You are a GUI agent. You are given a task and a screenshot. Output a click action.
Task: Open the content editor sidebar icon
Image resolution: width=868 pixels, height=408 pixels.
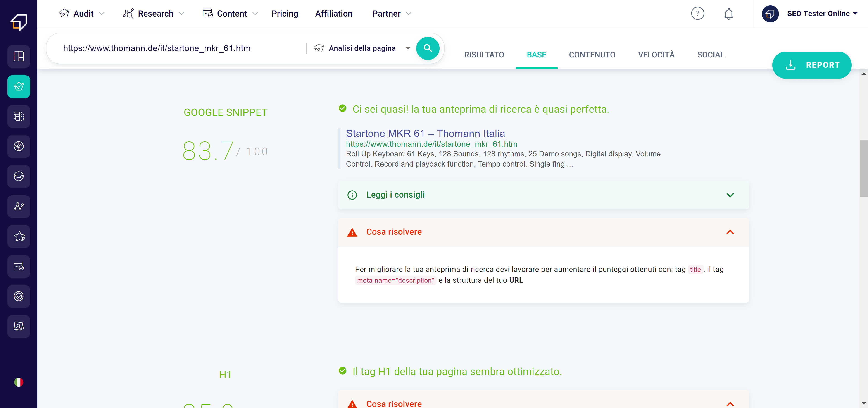click(19, 266)
